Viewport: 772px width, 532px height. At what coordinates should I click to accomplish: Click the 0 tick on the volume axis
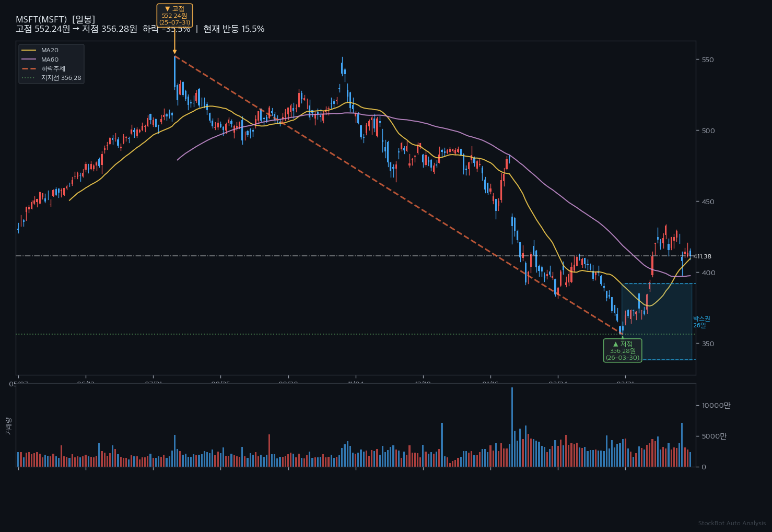pyautogui.click(x=704, y=467)
